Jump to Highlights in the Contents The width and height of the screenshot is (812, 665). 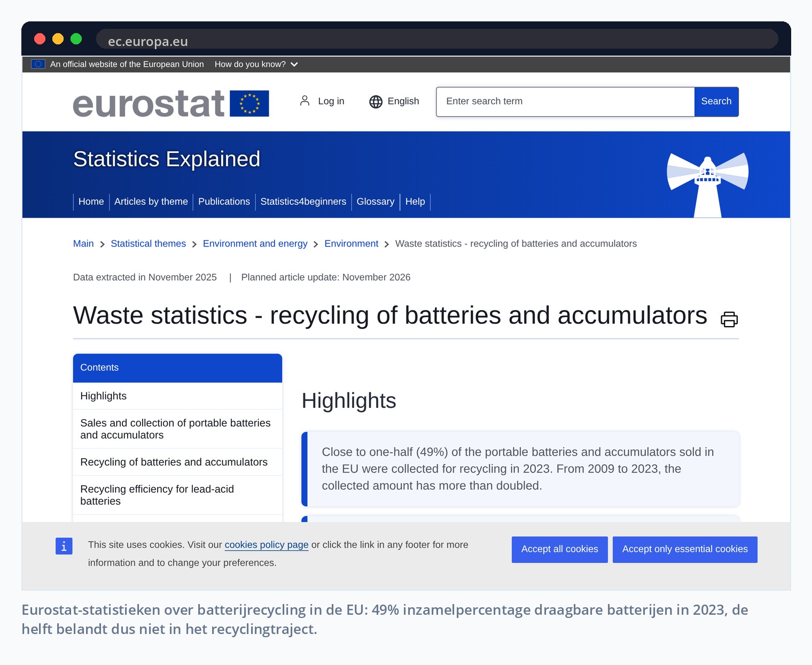pos(177,396)
